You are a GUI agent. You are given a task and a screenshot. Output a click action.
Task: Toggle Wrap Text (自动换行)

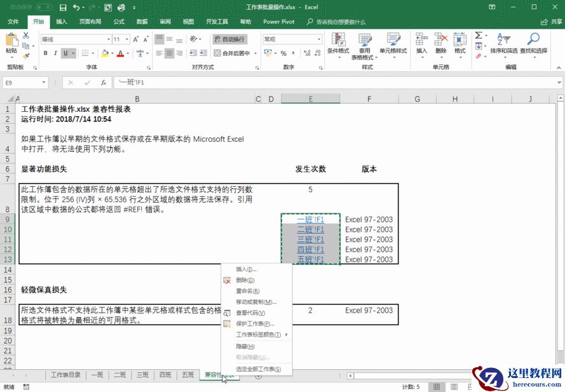coord(229,39)
